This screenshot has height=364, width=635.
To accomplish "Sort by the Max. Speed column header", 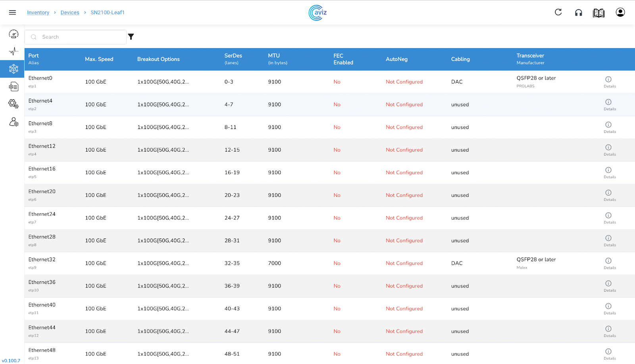I will [x=99, y=59].
